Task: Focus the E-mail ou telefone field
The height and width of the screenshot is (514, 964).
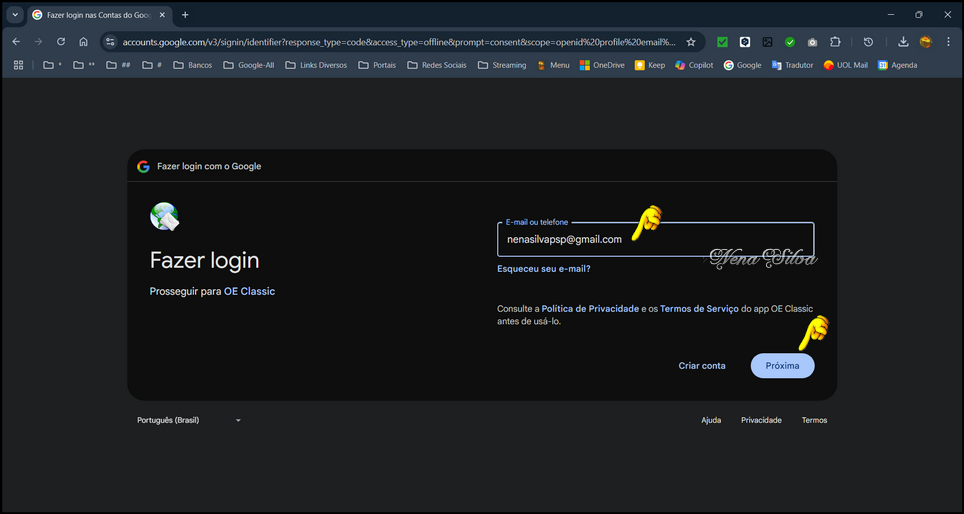Action: [x=655, y=239]
